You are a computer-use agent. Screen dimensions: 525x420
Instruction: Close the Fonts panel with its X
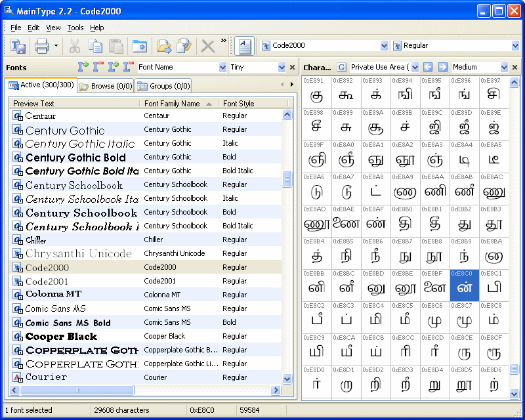pos(292,68)
